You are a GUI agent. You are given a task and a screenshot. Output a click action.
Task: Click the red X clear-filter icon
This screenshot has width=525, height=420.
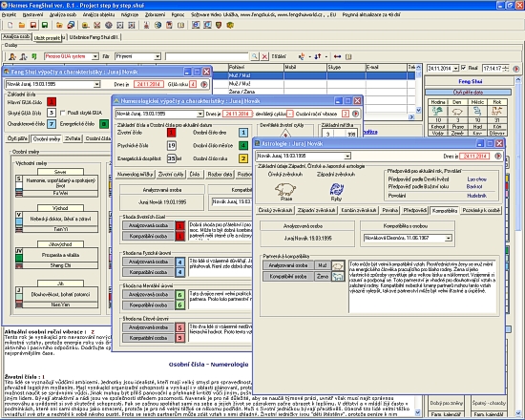tap(264, 56)
